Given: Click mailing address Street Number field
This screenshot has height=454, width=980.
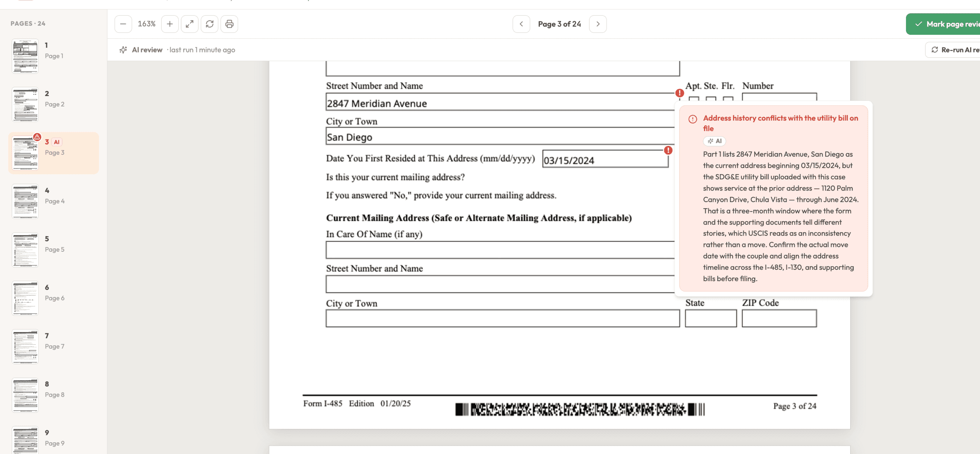Looking at the screenshot, I should coord(500,284).
